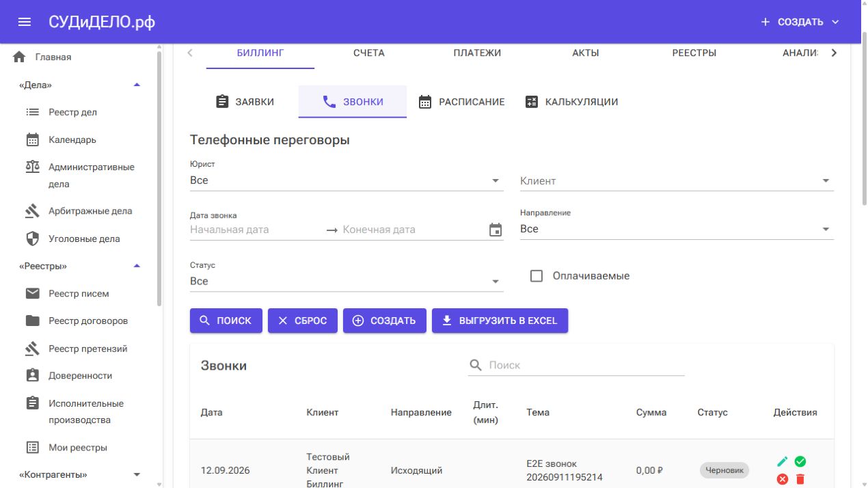Click the E2E звонок 20260911195214 topic cell
868x488 pixels.
(565, 470)
